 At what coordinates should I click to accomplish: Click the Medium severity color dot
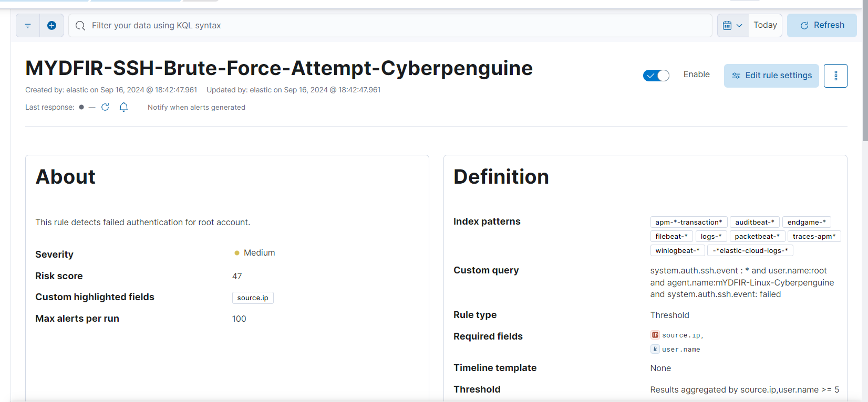[x=237, y=253]
